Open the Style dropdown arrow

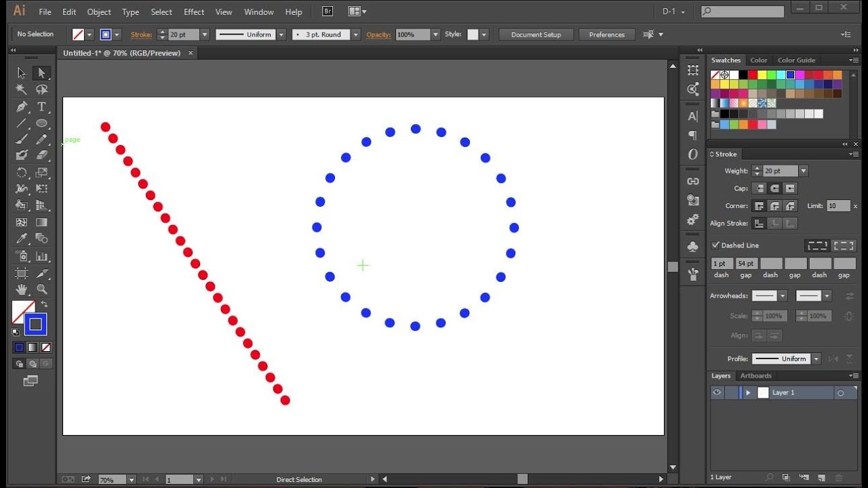(x=484, y=35)
